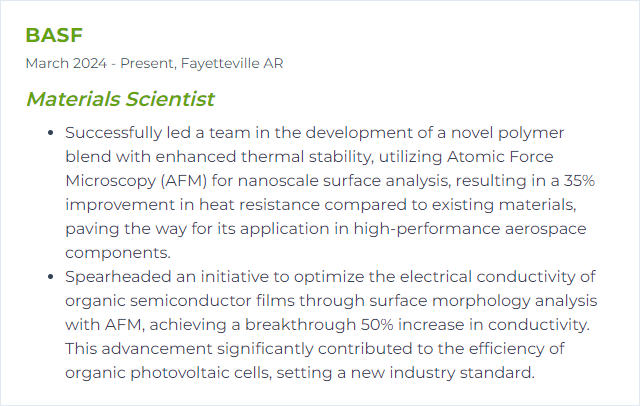
Task: Click the second bullet point marker
Action: coord(51,277)
